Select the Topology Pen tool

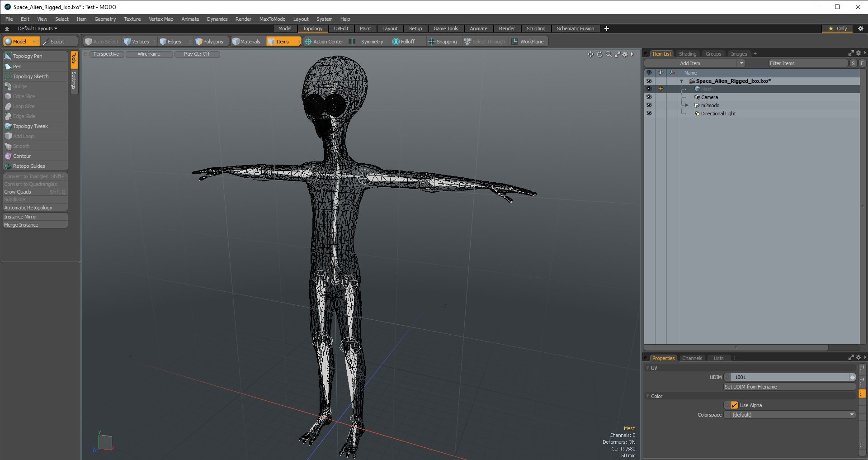click(35, 56)
